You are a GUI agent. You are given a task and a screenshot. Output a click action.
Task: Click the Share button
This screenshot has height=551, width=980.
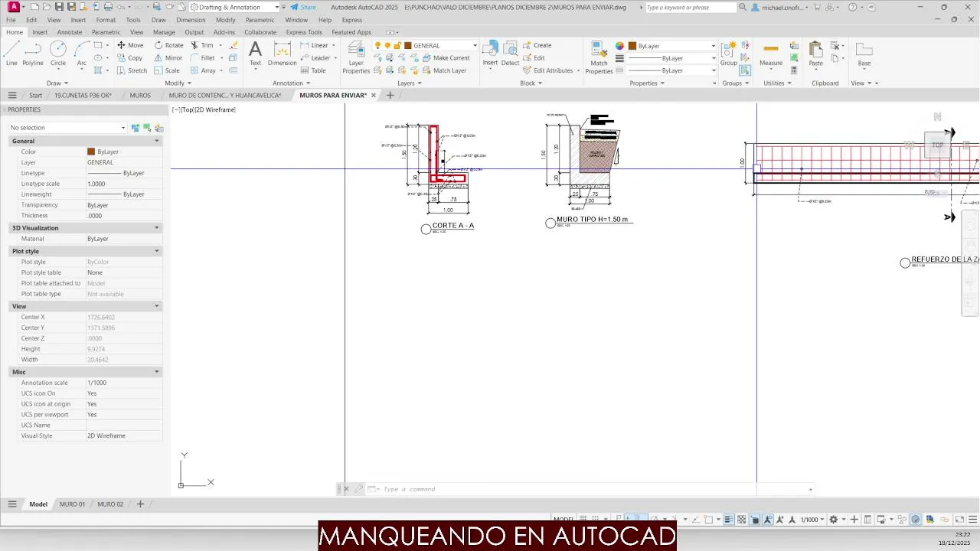tap(303, 7)
